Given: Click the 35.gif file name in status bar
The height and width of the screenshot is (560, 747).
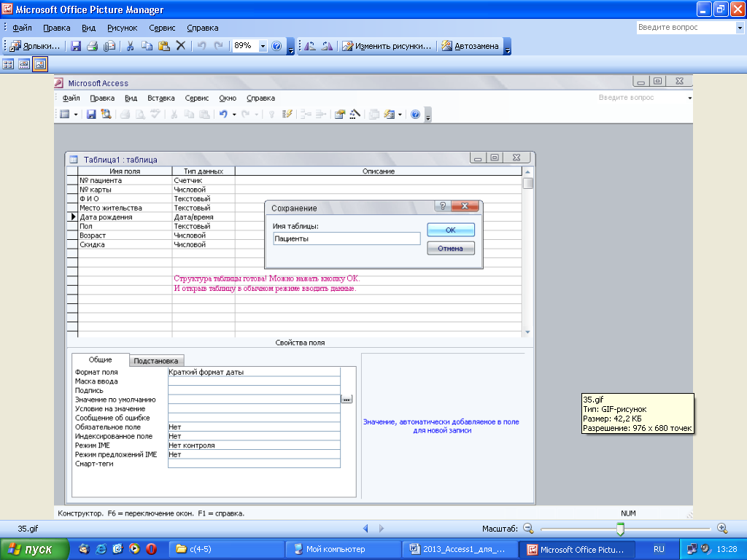Looking at the screenshot, I should [28, 529].
